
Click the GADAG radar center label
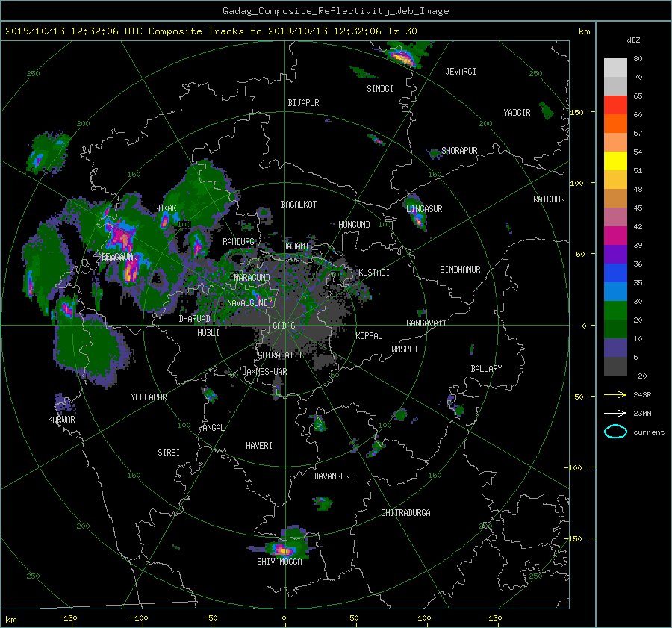tap(284, 326)
